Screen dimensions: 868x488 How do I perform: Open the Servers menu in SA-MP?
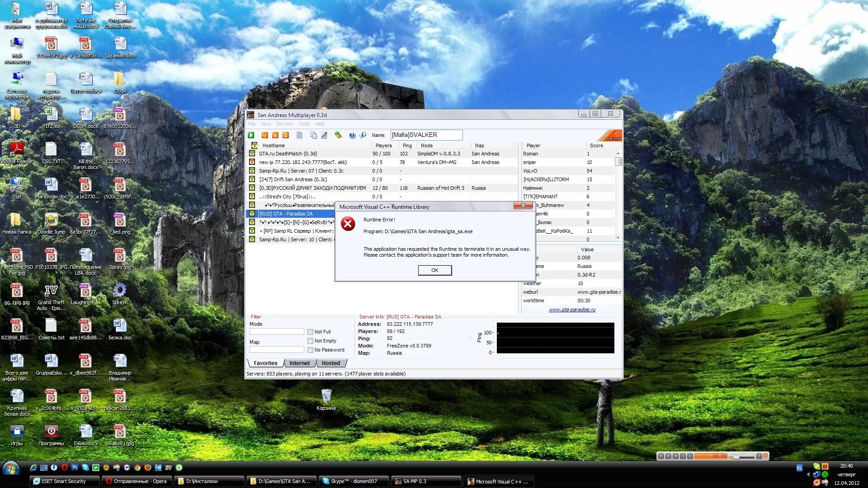(285, 124)
